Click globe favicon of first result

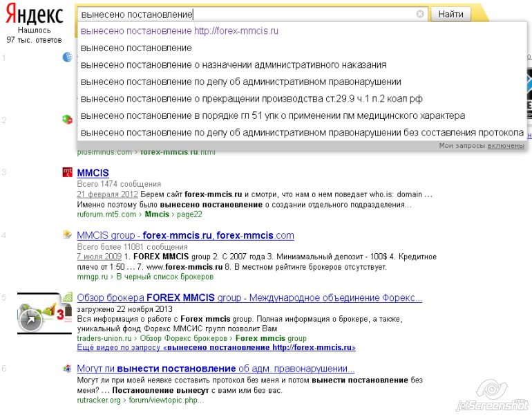[x=68, y=57]
